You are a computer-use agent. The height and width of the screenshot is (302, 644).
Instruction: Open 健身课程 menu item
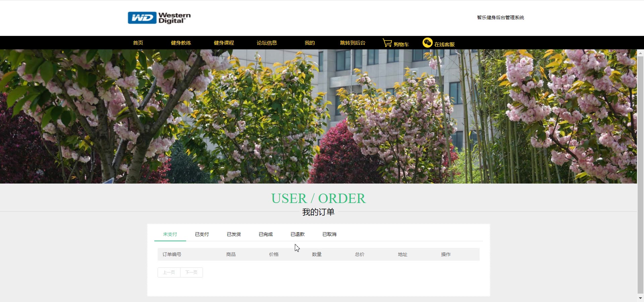(224, 43)
